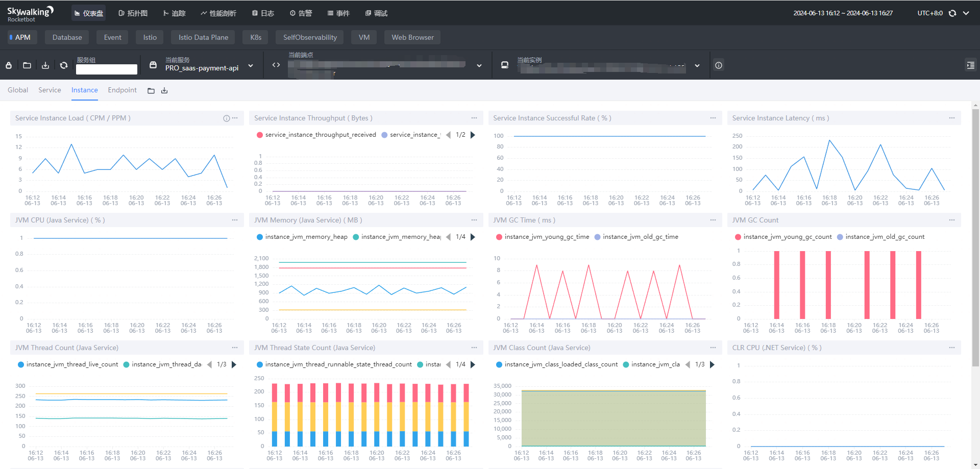This screenshot has height=469, width=980.
Task: Open more menu on Service Instance Load
Action: [x=235, y=118]
